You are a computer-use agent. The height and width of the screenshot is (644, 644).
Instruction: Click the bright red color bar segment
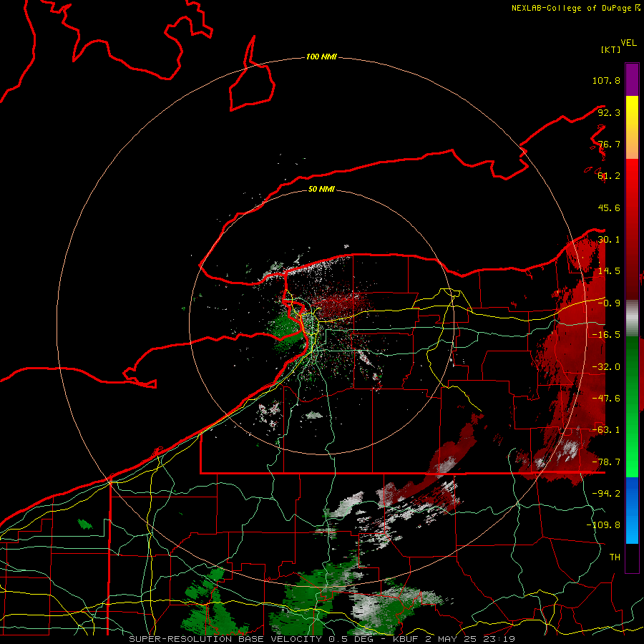click(632, 229)
